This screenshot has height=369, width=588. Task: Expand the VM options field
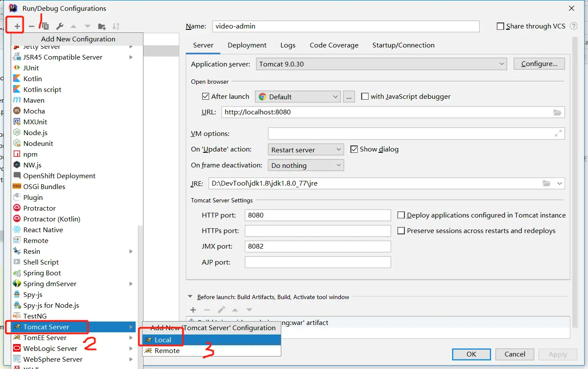[x=558, y=133]
